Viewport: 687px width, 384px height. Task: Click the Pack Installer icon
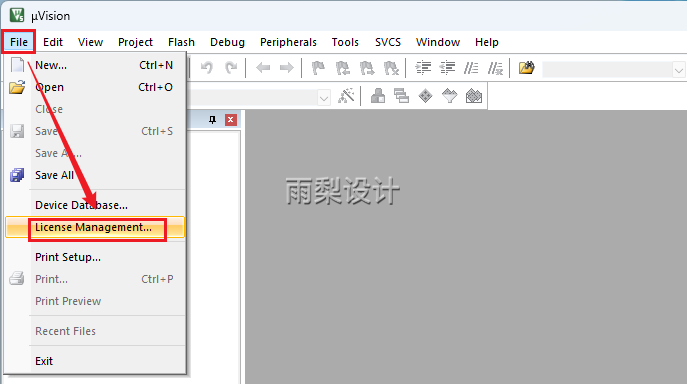(474, 96)
